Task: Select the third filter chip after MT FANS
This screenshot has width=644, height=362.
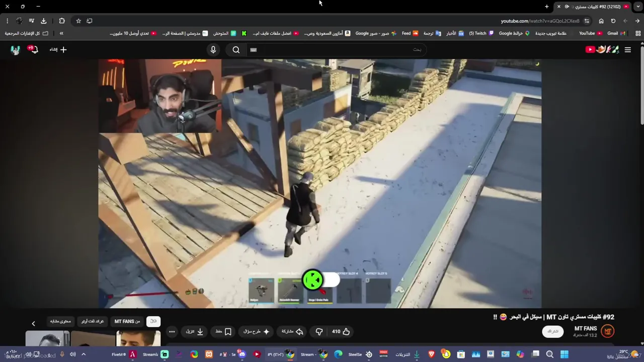Action: 93,321
